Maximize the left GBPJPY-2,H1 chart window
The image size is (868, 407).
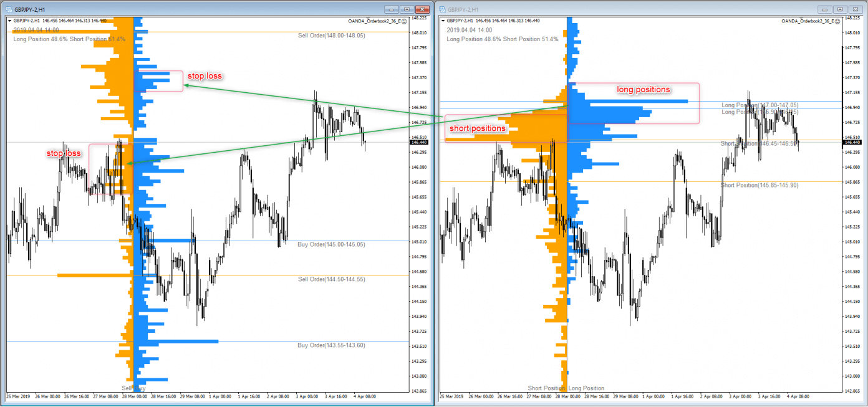[x=407, y=9]
